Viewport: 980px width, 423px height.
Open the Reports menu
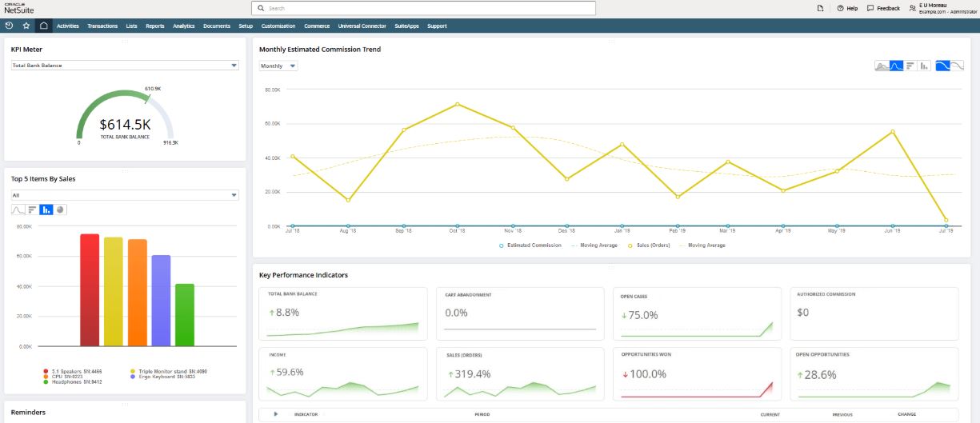155,26
